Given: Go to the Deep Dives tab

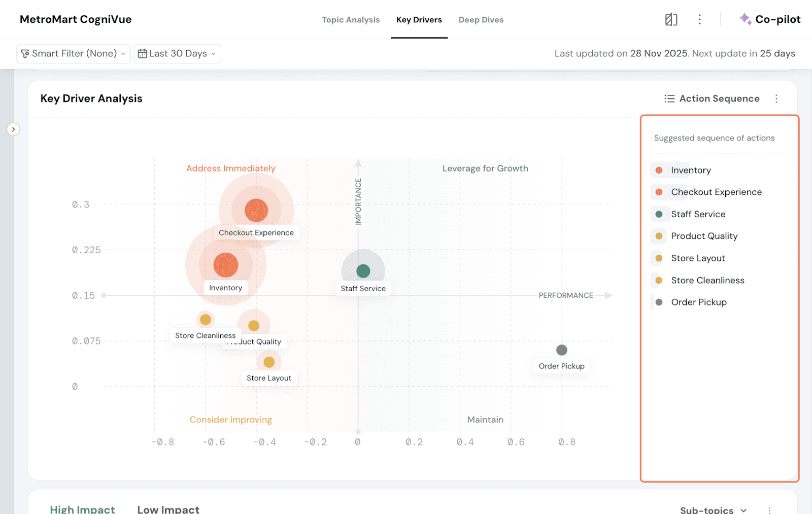Looking at the screenshot, I should pos(481,20).
